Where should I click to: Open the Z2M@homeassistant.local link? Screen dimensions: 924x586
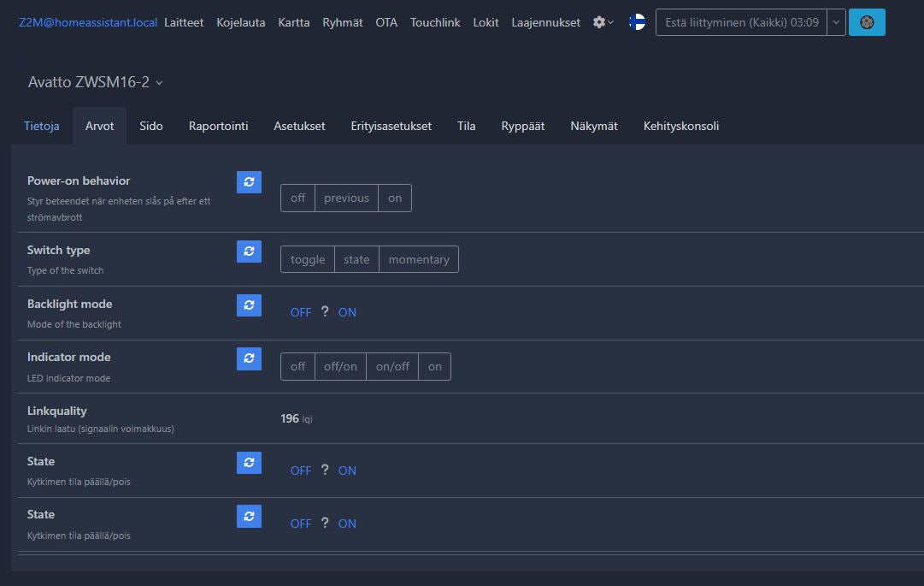coord(88,22)
